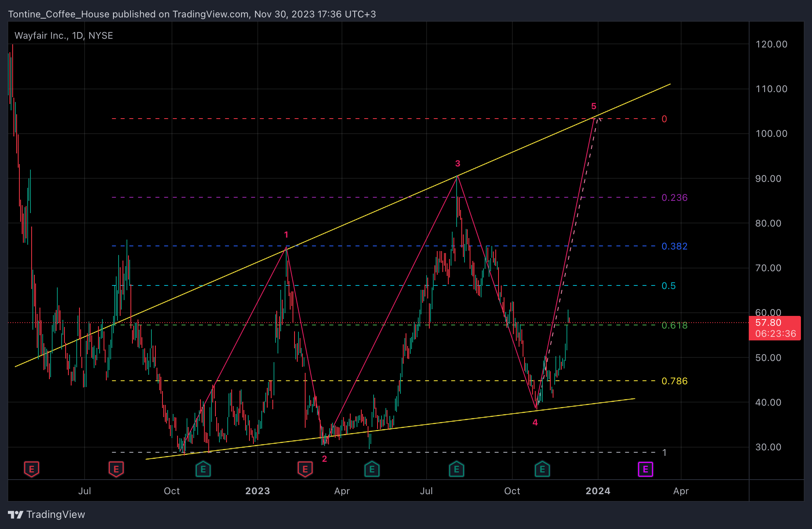
Task: Select the Elliott wave label 1
Action: [286, 235]
